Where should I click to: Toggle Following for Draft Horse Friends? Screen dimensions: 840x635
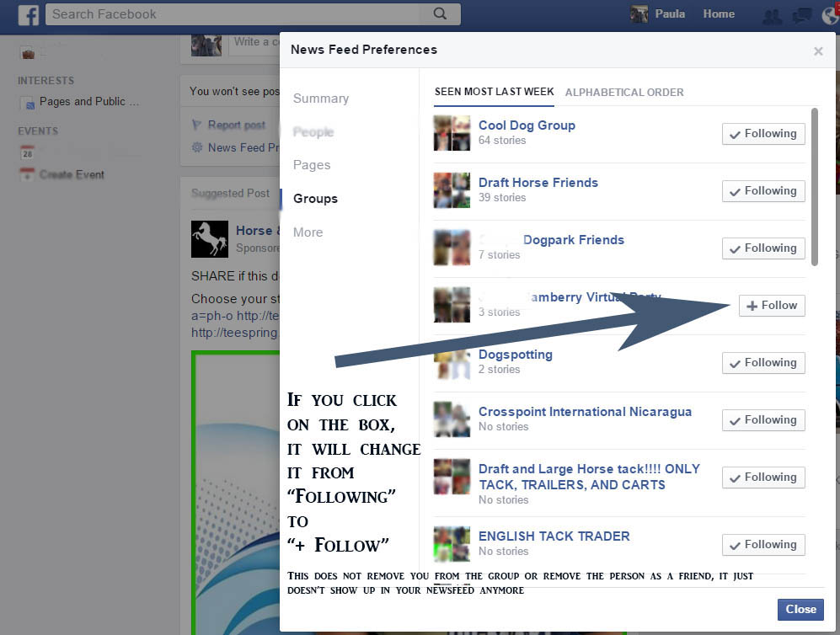(762, 191)
